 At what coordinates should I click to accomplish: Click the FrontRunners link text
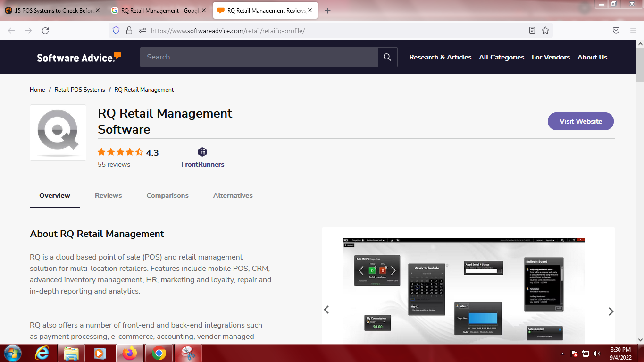point(203,164)
